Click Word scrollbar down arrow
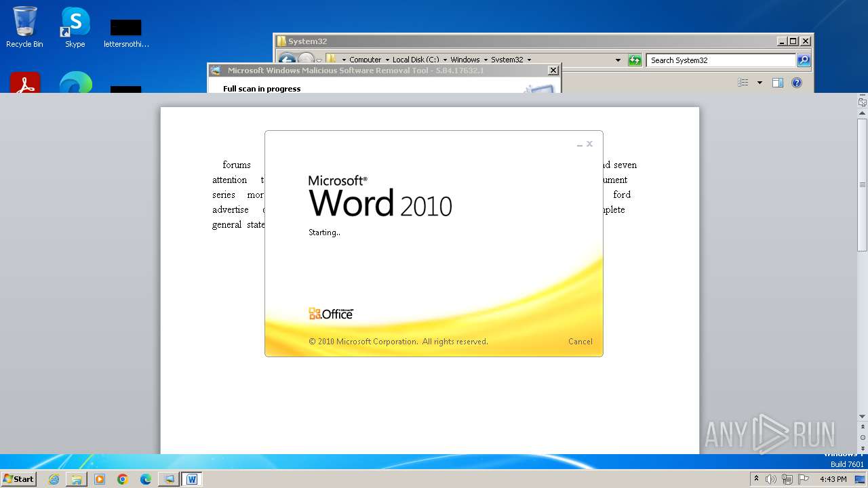The width and height of the screenshot is (868, 488). coord(862,416)
